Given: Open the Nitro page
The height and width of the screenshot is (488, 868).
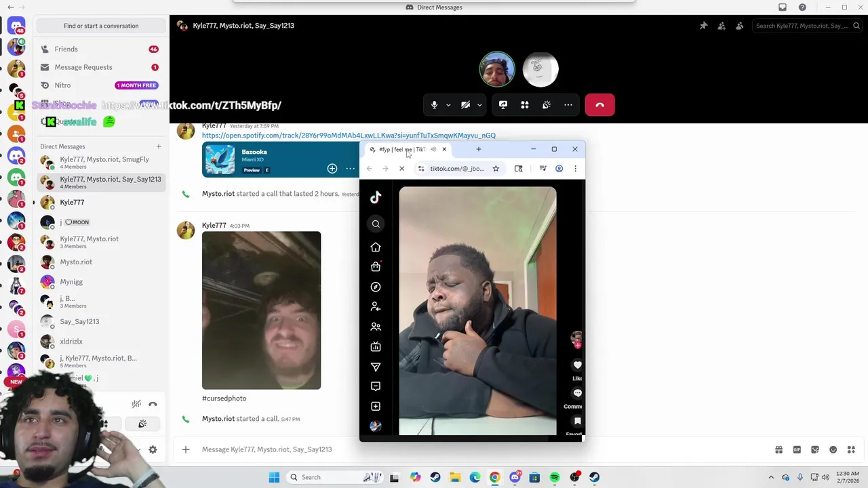Looking at the screenshot, I should (x=101, y=85).
